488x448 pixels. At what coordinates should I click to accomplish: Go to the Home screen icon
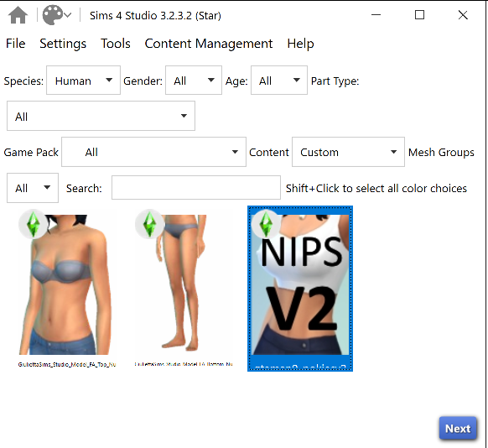point(18,15)
